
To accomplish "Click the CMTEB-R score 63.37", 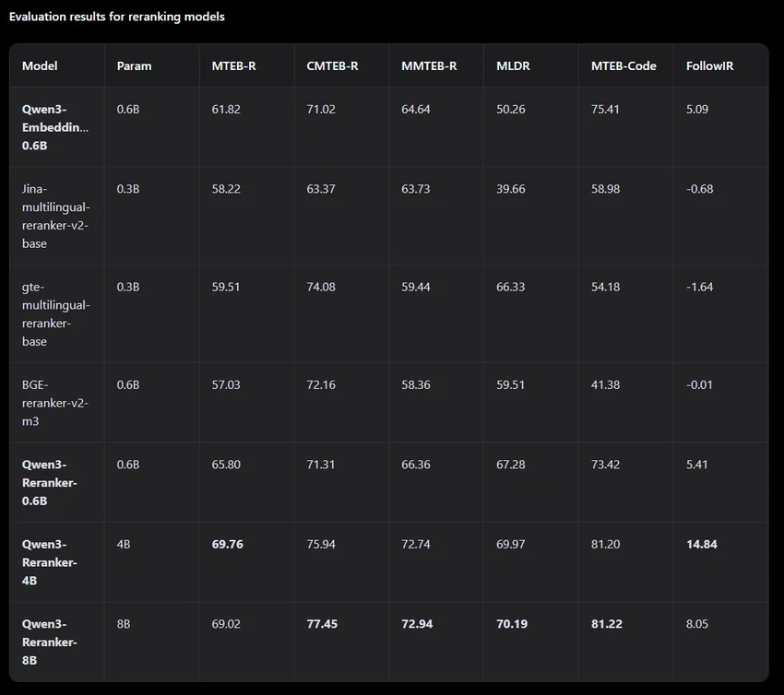I will point(321,189).
